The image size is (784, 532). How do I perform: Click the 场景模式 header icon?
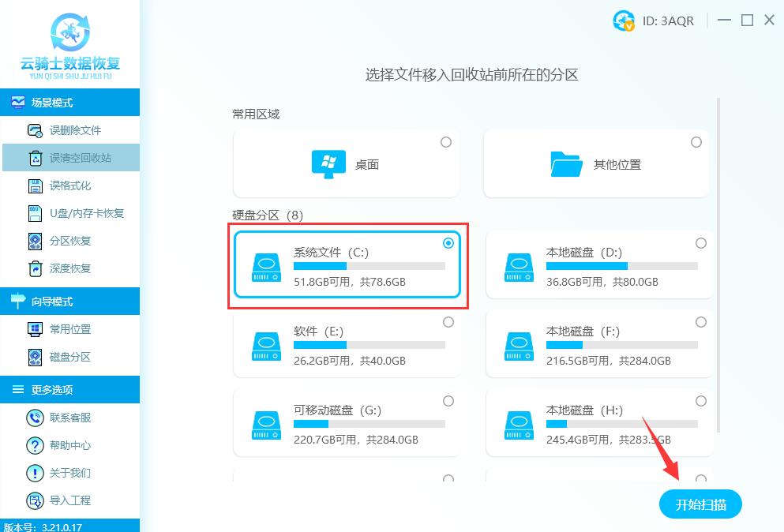18,102
